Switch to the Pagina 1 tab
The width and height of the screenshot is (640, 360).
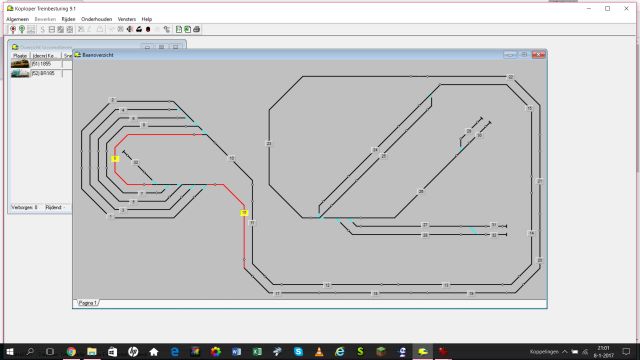87,303
